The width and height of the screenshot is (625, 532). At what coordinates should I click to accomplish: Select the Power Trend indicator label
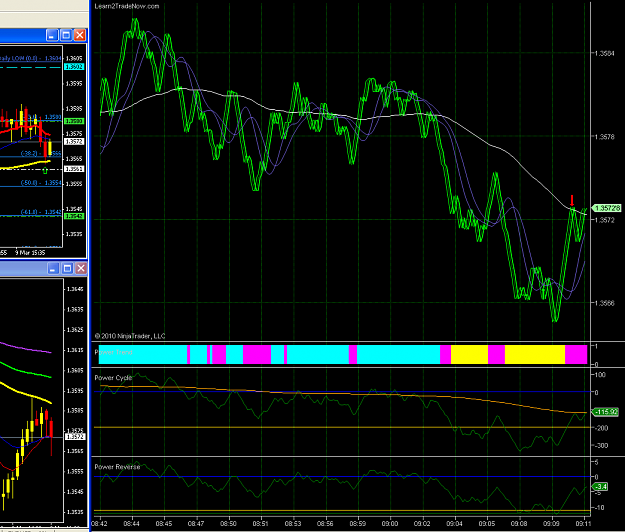[113, 352]
